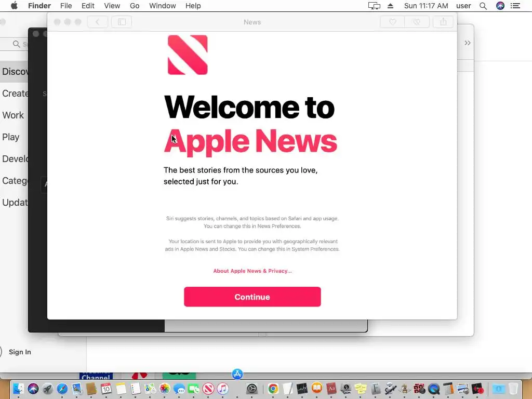
Task: Open Photos from the Dock
Action: (165, 389)
